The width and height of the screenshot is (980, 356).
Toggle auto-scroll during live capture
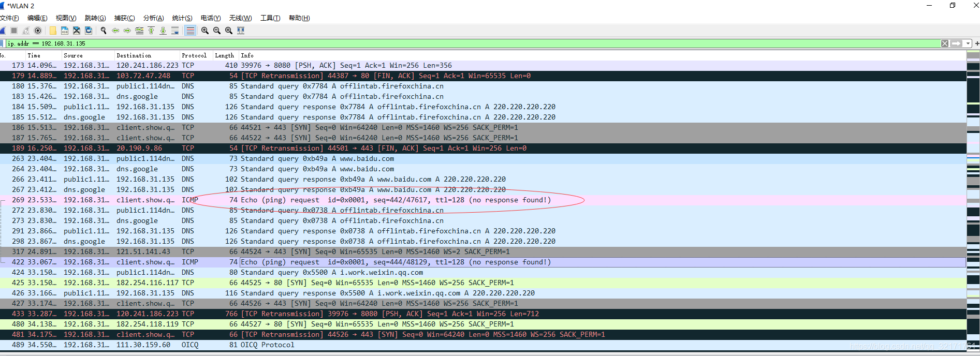tap(175, 31)
